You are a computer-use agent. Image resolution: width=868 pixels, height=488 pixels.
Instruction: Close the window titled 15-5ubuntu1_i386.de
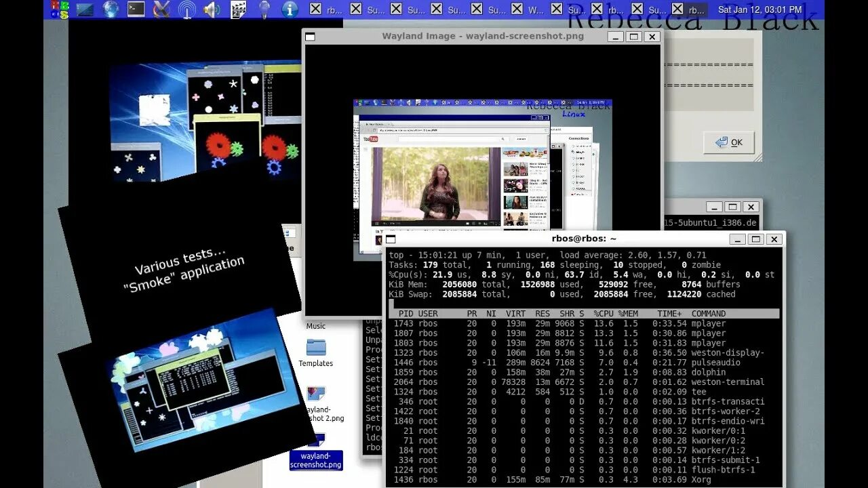[x=750, y=207]
